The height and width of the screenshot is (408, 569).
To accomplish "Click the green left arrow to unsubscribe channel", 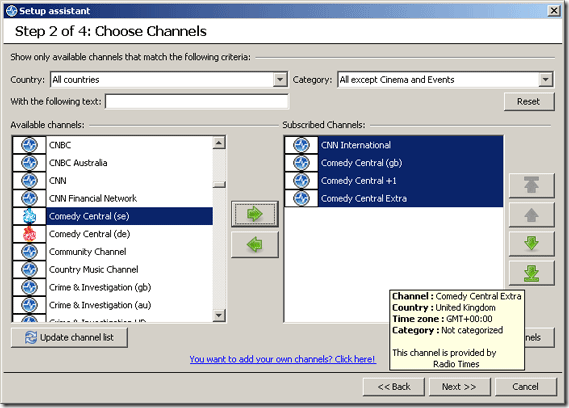I will click(255, 245).
